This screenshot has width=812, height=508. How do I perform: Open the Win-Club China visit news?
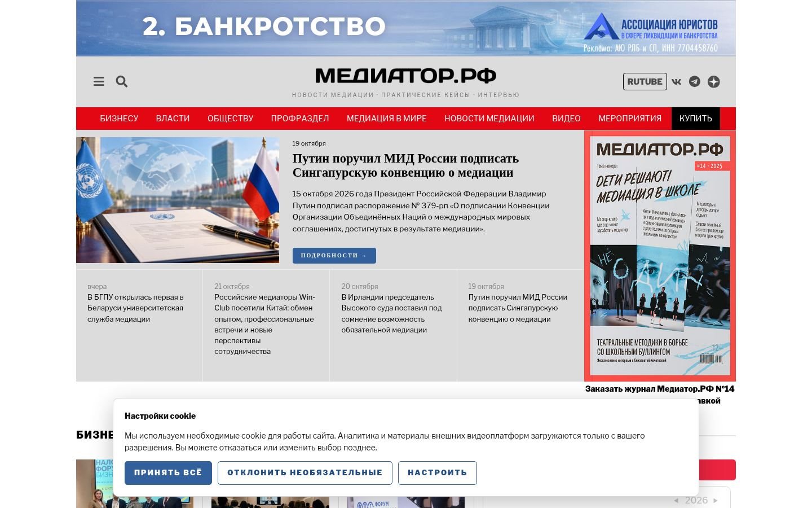[265, 324]
